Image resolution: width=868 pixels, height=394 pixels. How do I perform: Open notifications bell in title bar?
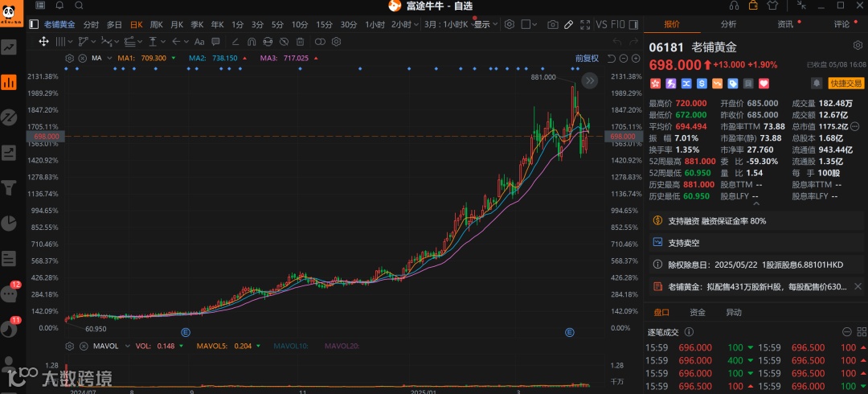coord(59,6)
